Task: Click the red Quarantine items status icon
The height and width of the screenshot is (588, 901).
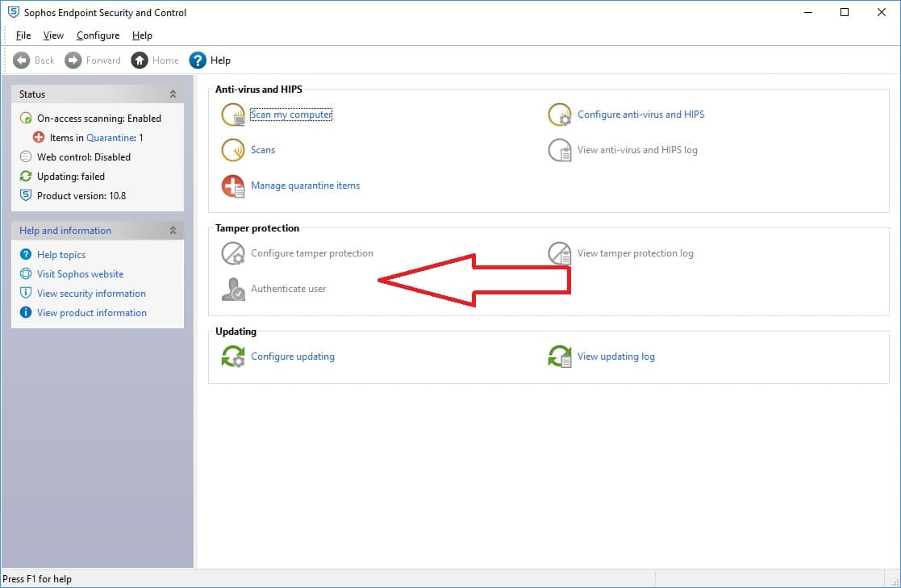Action: pos(39,137)
